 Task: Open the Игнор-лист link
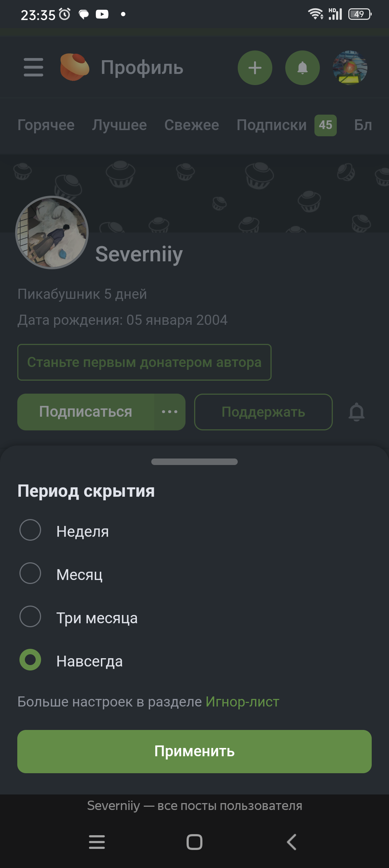pyautogui.click(x=242, y=702)
